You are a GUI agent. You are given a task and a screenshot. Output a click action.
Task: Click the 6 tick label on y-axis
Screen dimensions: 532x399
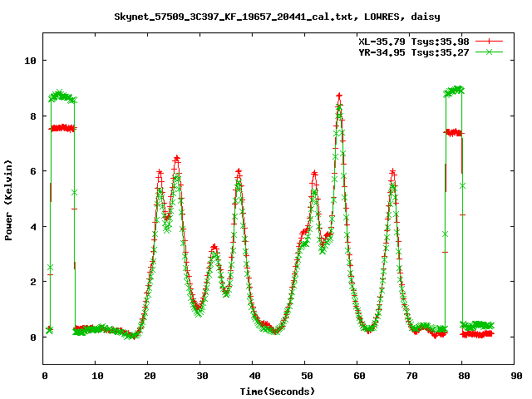coord(32,171)
